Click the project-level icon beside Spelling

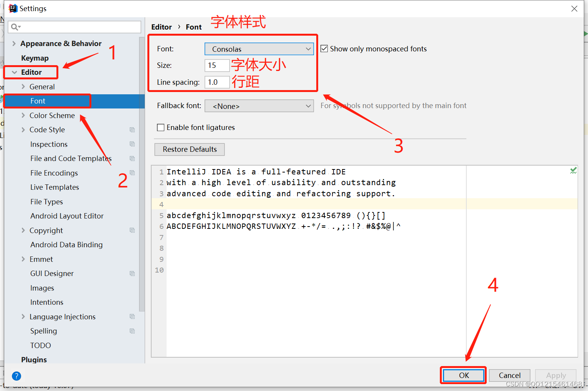pyautogui.click(x=132, y=331)
